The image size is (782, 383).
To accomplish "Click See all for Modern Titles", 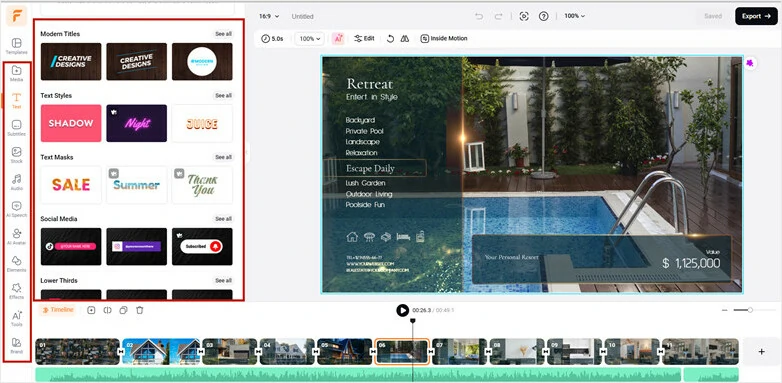I will [x=223, y=34].
